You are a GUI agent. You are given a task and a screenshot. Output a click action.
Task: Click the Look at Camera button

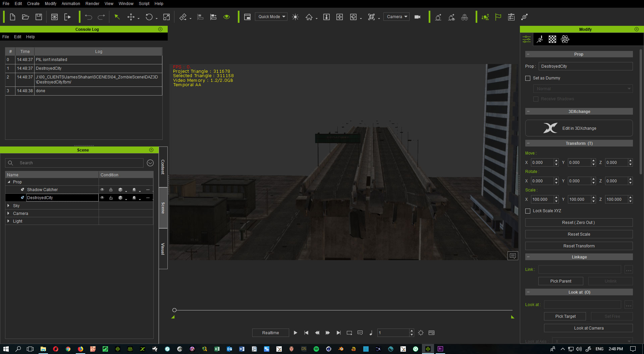588,328
